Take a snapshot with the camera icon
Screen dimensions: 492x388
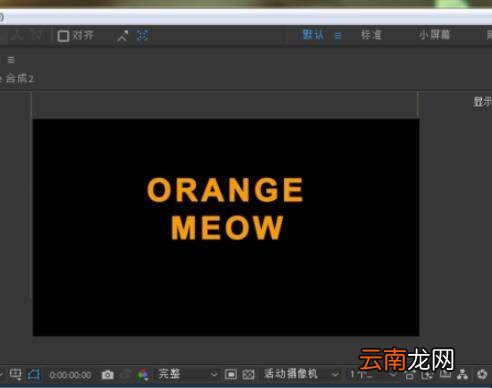coord(107,375)
